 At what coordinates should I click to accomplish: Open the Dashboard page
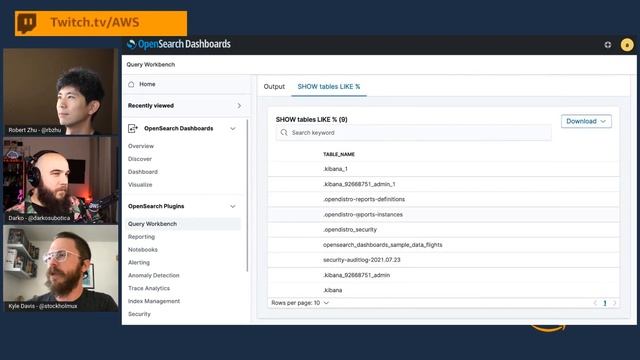pyautogui.click(x=143, y=172)
